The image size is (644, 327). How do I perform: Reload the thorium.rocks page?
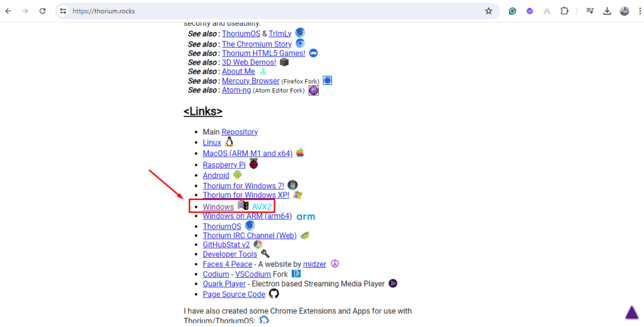coord(42,11)
